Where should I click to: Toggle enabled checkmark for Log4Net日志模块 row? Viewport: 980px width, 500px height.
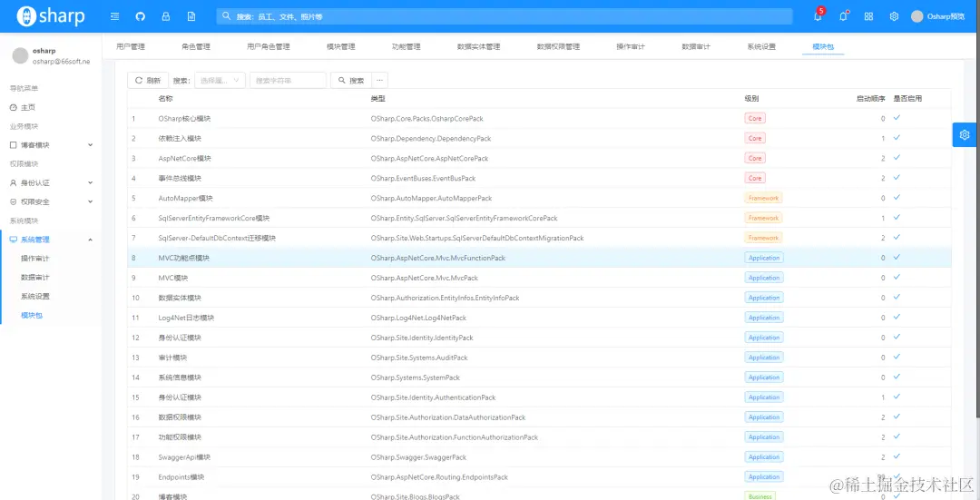click(897, 317)
